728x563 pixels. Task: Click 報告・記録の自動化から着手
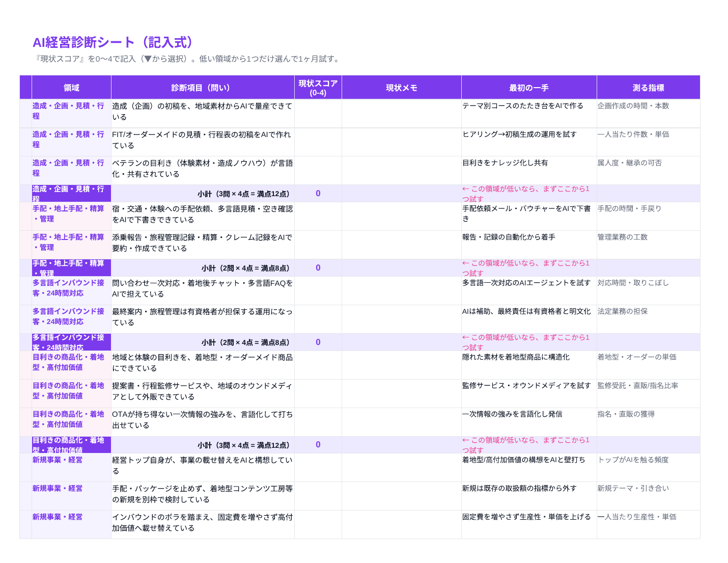pos(509,237)
